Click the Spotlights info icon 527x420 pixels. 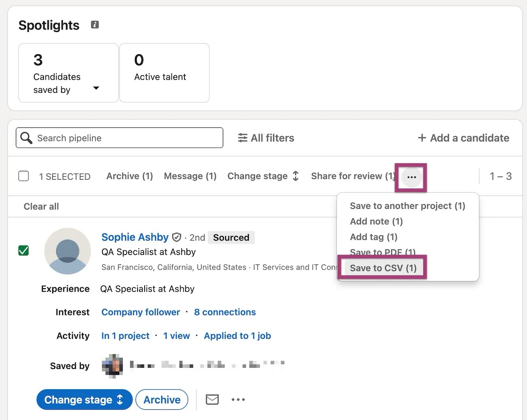coord(95,25)
